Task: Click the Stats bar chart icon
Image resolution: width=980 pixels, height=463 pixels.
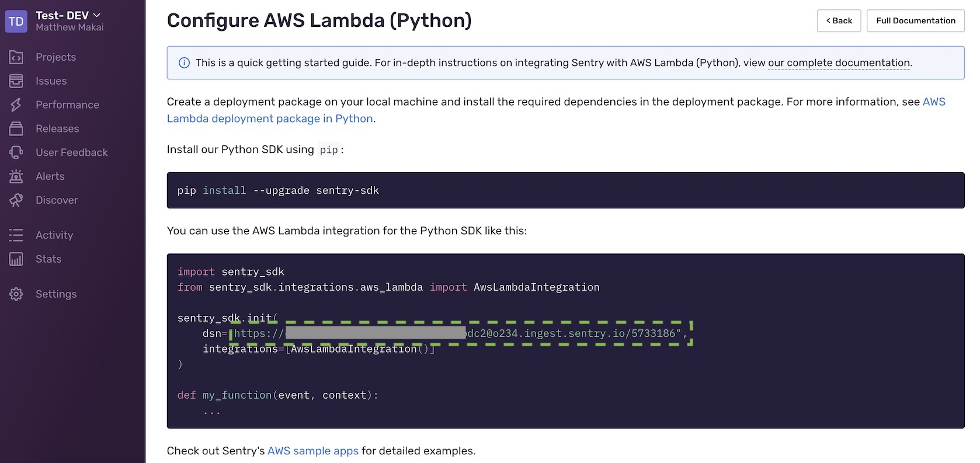Action: point(16,259)
